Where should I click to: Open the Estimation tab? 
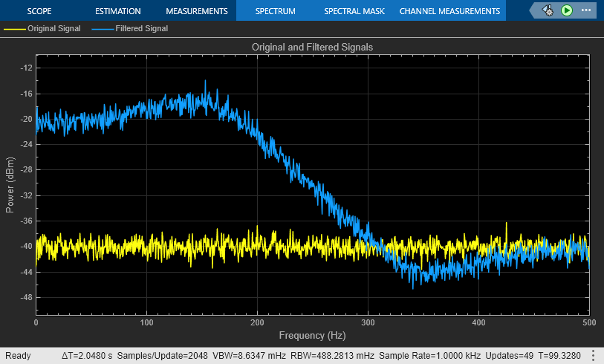pyautogui.click(x=117, y=11)
